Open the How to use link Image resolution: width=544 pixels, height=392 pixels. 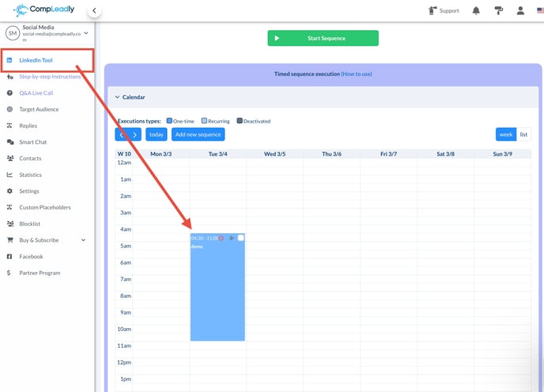357,74
